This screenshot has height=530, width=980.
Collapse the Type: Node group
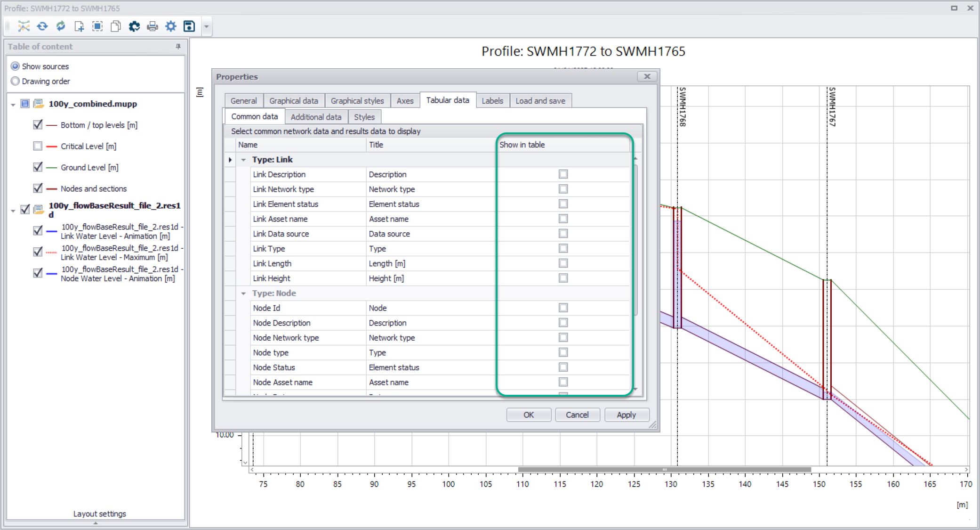click(243, 294)
